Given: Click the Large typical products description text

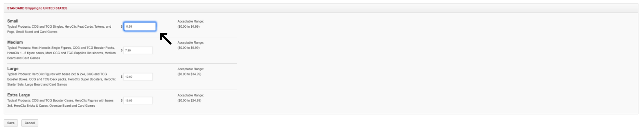Looking at the screenshot, I should click(x=61, y=79).
